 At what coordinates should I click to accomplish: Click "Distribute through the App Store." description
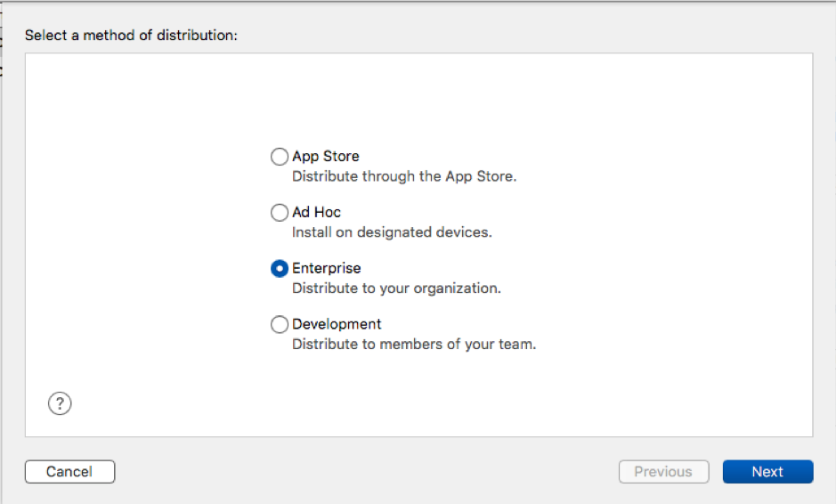(404, 176)
